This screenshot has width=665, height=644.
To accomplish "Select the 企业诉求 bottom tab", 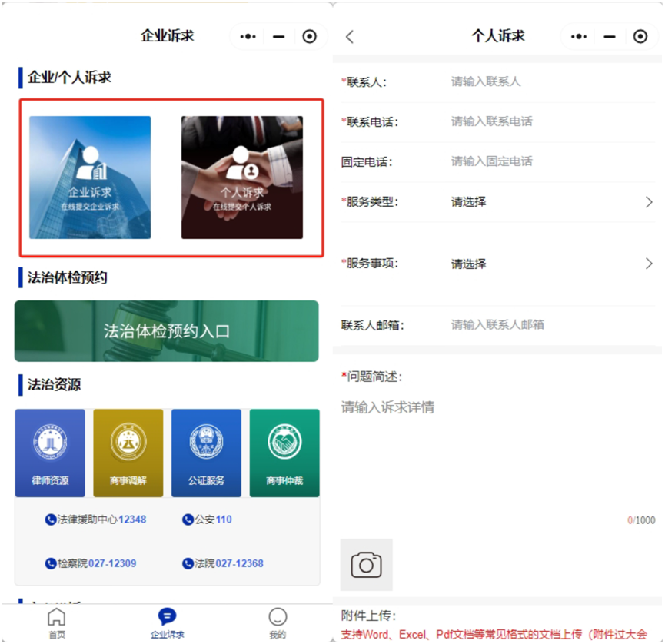I will point(167,622).
